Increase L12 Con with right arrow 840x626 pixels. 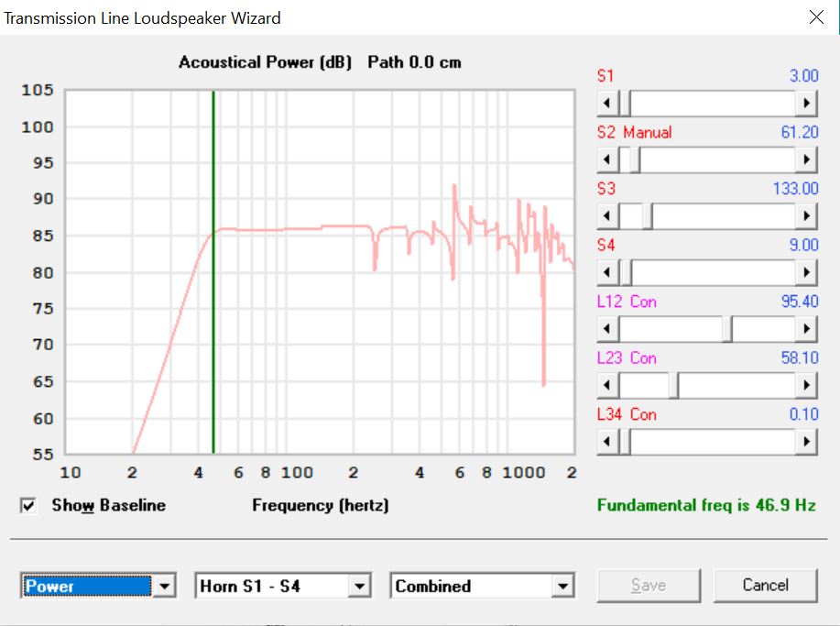point(806,328)
